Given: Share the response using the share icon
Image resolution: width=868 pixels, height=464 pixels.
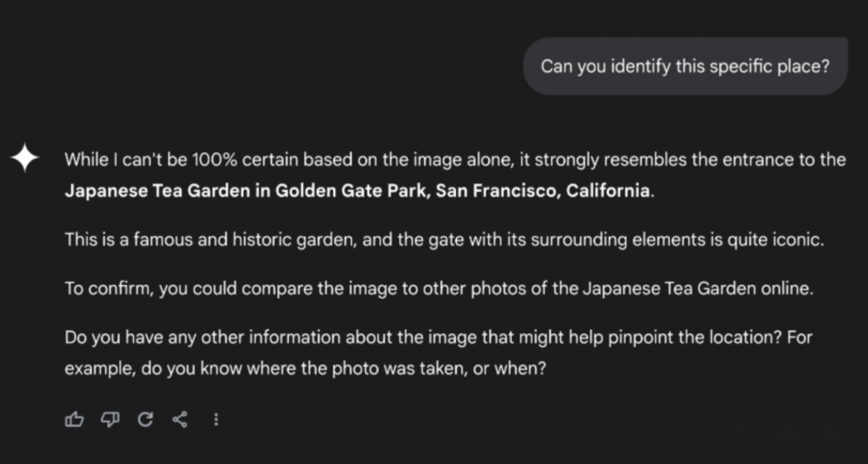Looking at the screenshot, I should pos(180,419).
